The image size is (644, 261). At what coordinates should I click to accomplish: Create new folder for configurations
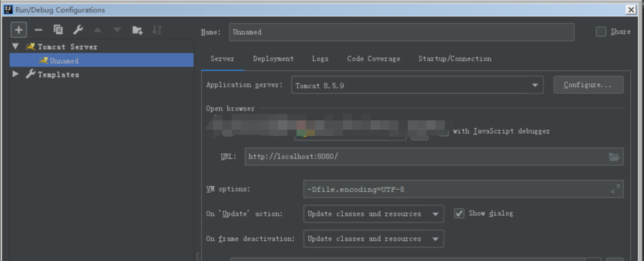(x=137, y=30)
